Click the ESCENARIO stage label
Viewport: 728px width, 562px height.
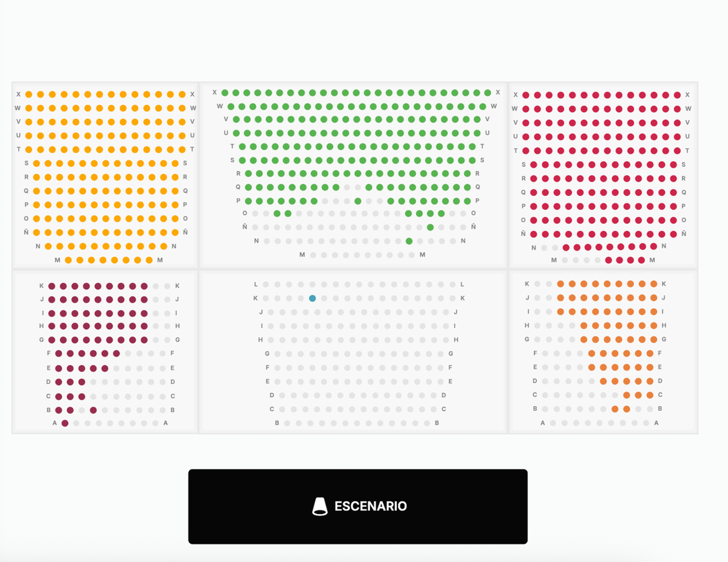point(370,506)
